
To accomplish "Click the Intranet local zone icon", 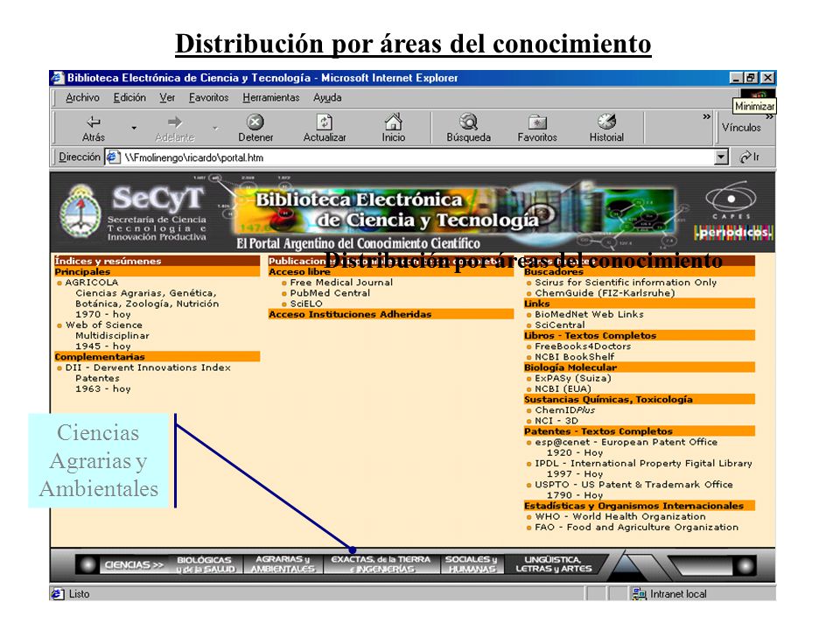I will tap(639, 593).
